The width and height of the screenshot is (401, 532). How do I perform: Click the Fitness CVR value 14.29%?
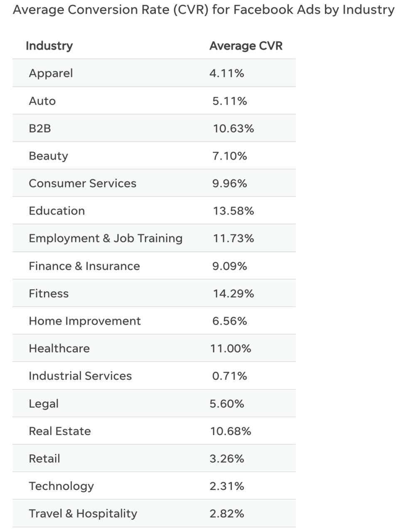(x=233, y=293)
